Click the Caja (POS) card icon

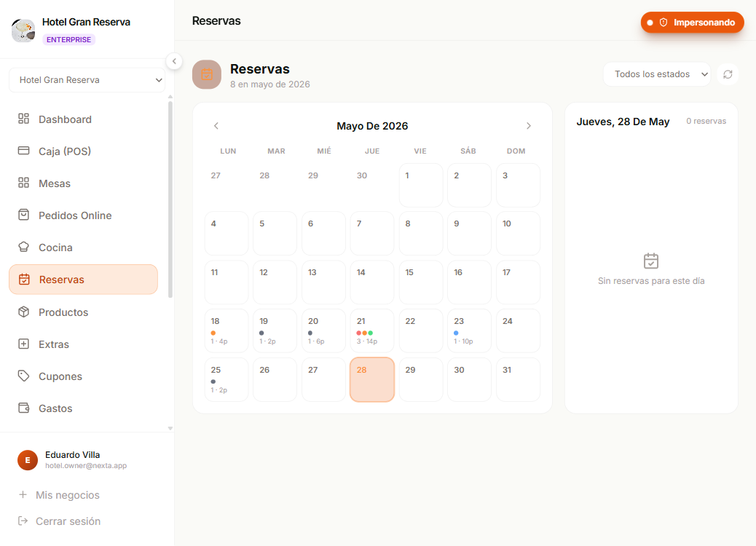pyautogui.click(x=23, y=151)
